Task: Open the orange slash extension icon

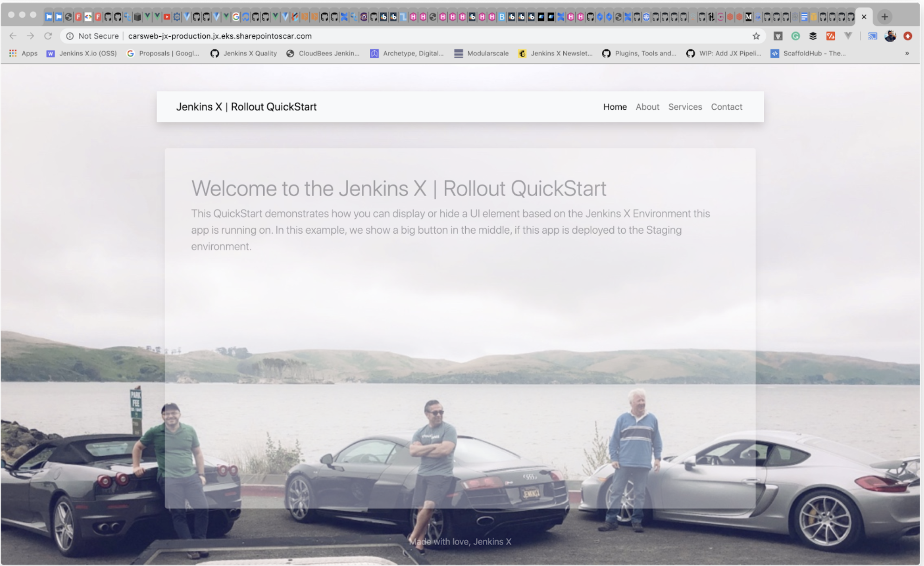Action: coord(831,36)
